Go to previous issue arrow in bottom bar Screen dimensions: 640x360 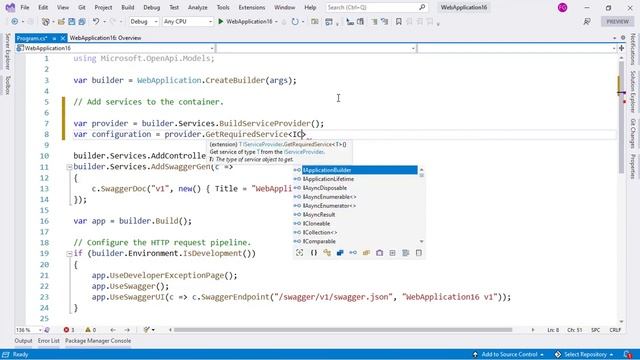pyautogui.click(x=113, y=329)
